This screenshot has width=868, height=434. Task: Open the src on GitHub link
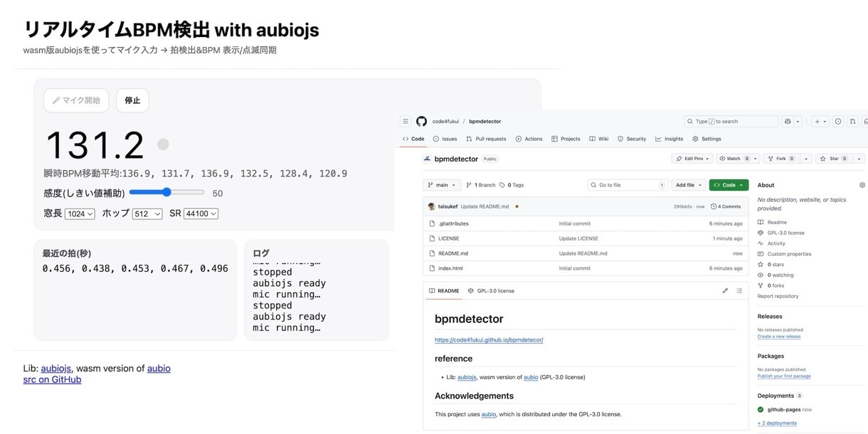[52, 380]
